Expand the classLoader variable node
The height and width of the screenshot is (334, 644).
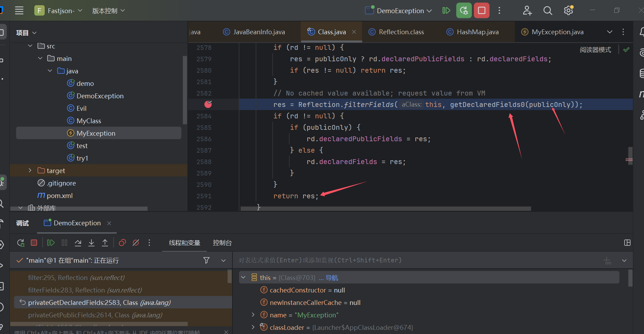point(253,327)
